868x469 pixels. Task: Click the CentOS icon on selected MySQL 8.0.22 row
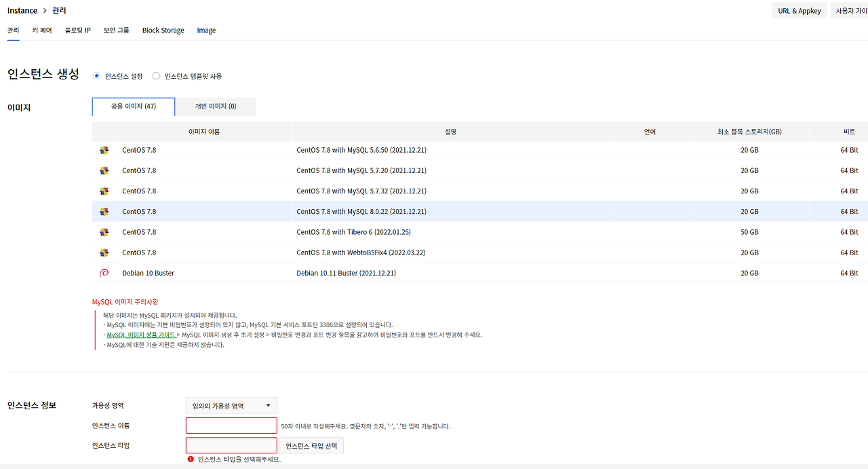tap(104, 211)
